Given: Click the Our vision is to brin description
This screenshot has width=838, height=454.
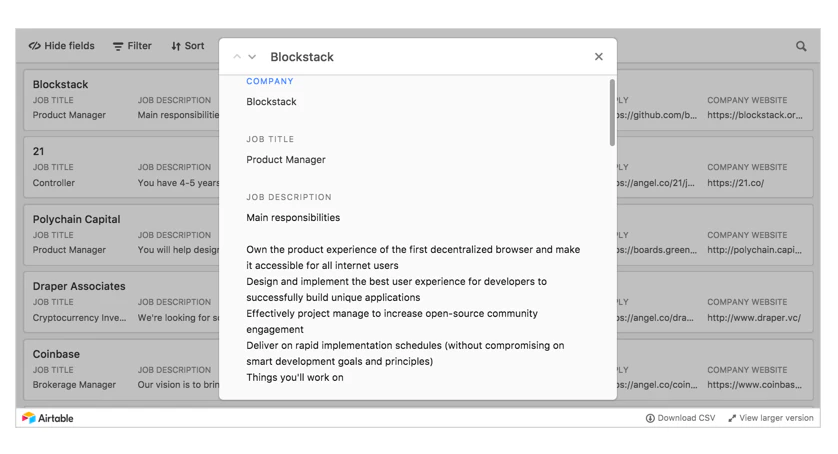Looking at the screenshot, I should pyautogui.click(x=178, y=384).
